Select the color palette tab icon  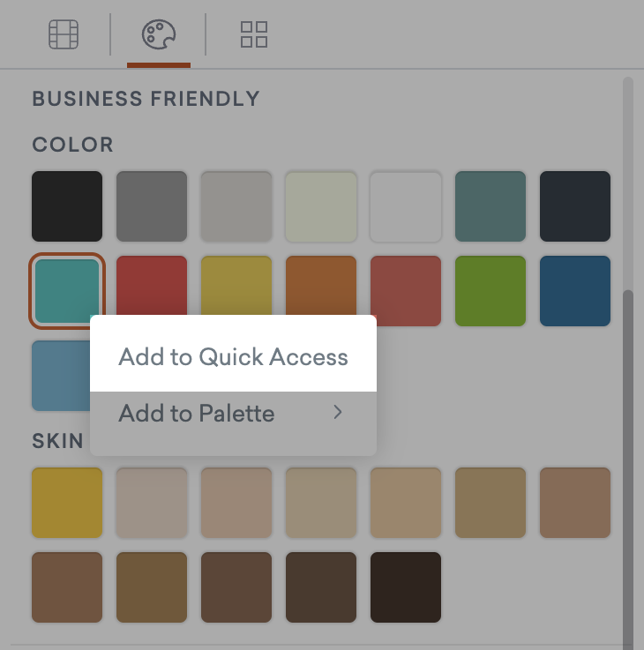pos(159,34)
